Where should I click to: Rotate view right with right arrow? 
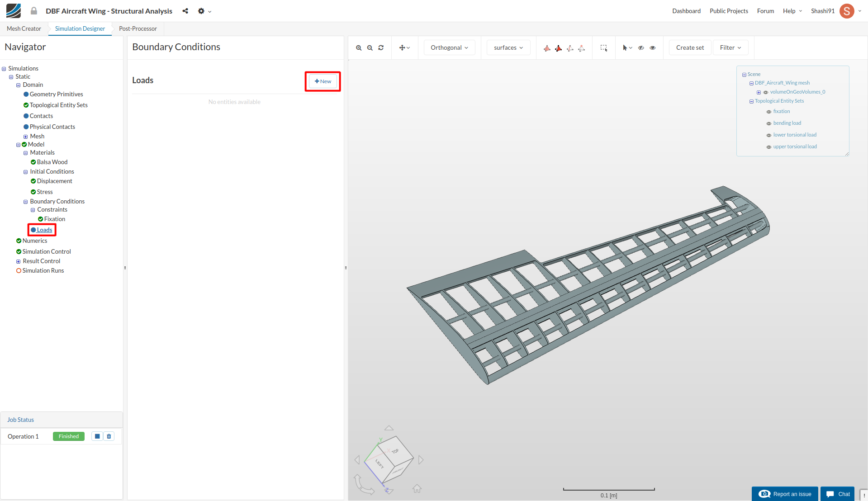(421, 460)
